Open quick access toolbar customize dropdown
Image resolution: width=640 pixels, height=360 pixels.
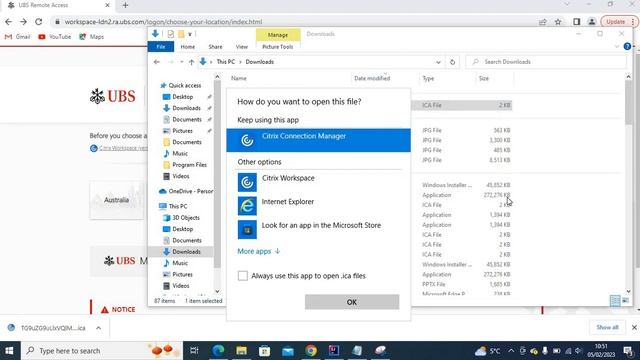click(190, 34)
